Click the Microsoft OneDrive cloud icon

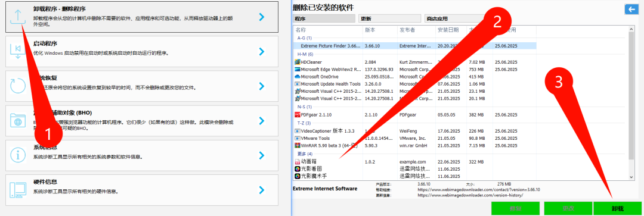298,77
